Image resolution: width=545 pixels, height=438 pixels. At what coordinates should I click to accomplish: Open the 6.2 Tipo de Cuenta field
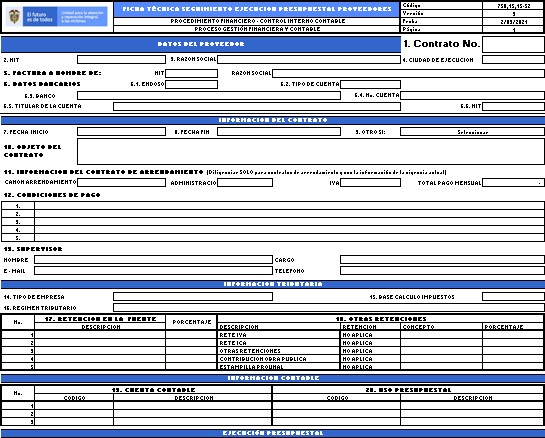(371, 84)
